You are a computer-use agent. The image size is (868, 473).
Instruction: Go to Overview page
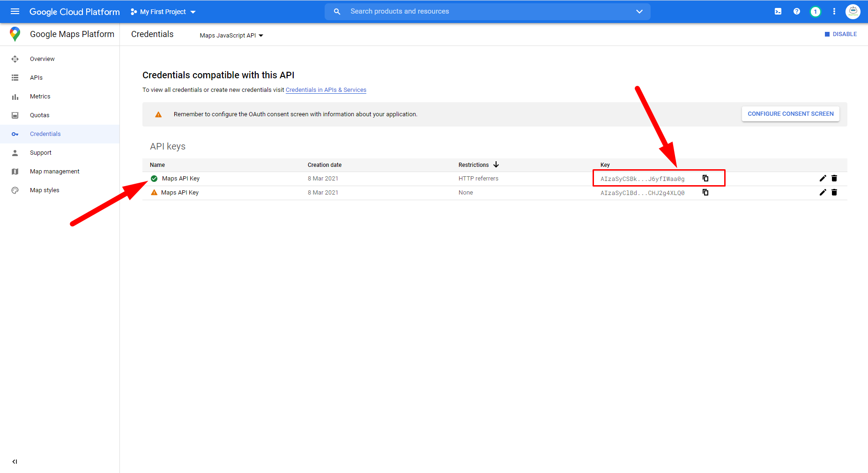[x=42, y=59]
